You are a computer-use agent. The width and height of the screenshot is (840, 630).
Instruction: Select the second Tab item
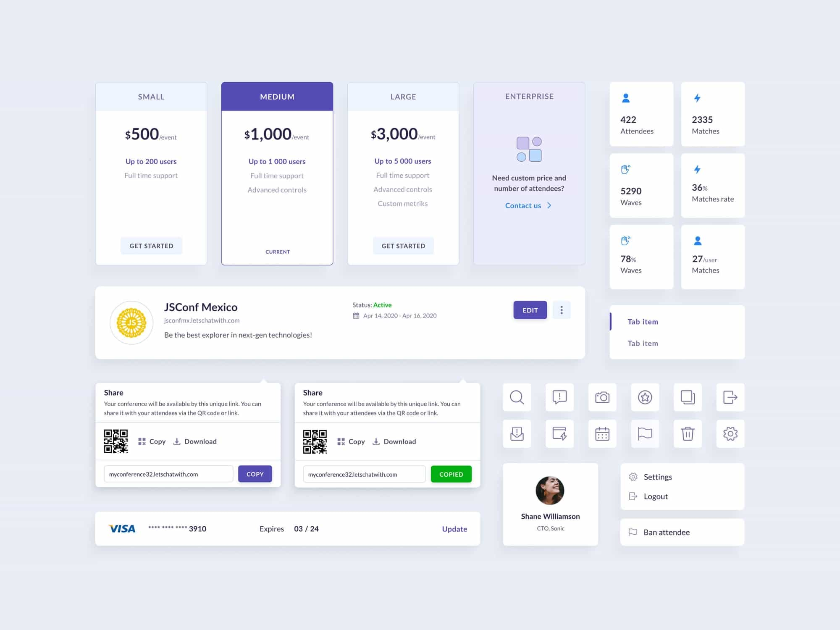[643, 343]
